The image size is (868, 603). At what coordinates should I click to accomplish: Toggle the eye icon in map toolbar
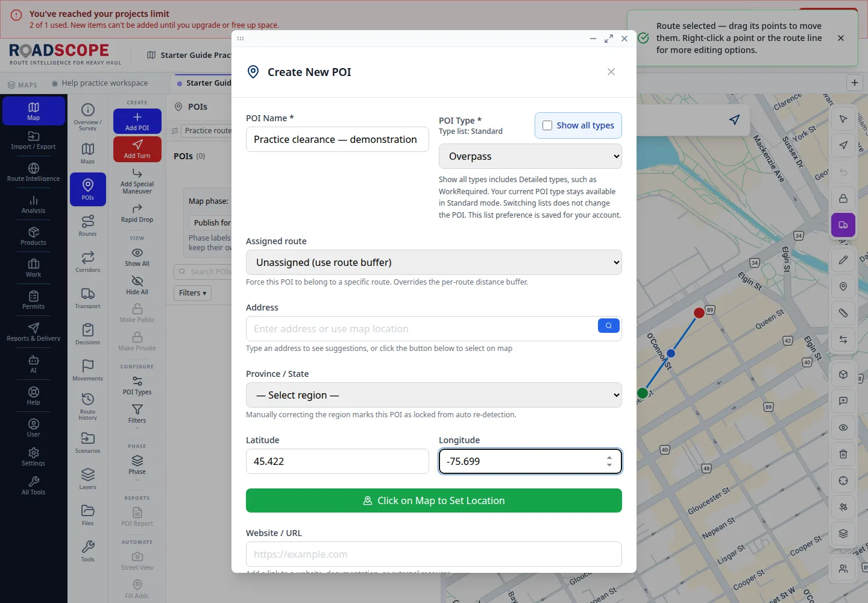click(x=843, y=428)
